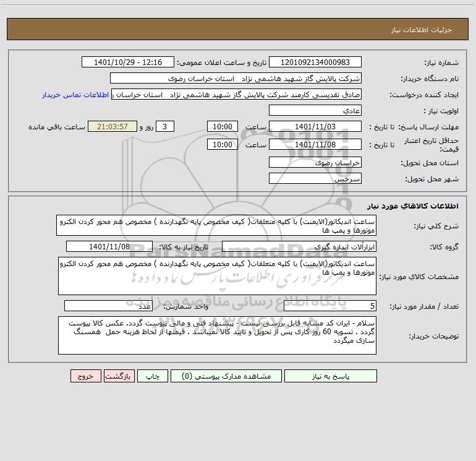Click the response deadline date 1401/11/03
Screen dimensions: 476x461
pos(315,126)
